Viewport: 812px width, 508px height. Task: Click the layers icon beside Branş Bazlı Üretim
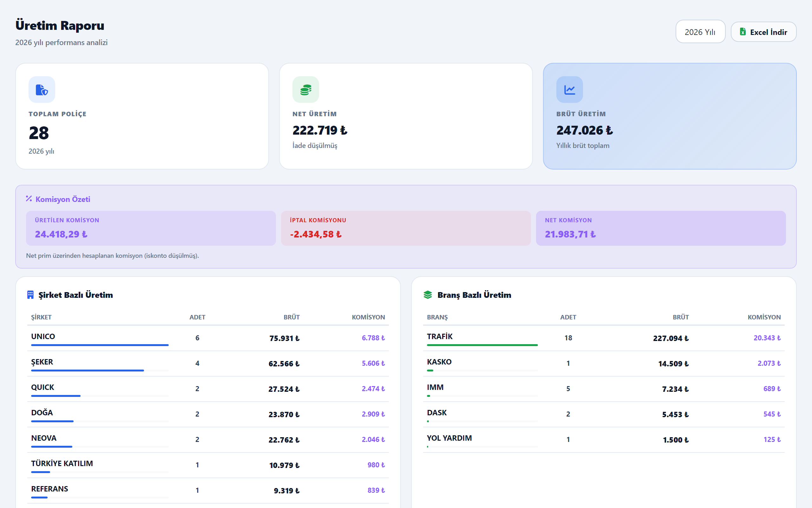coord(428,295)
